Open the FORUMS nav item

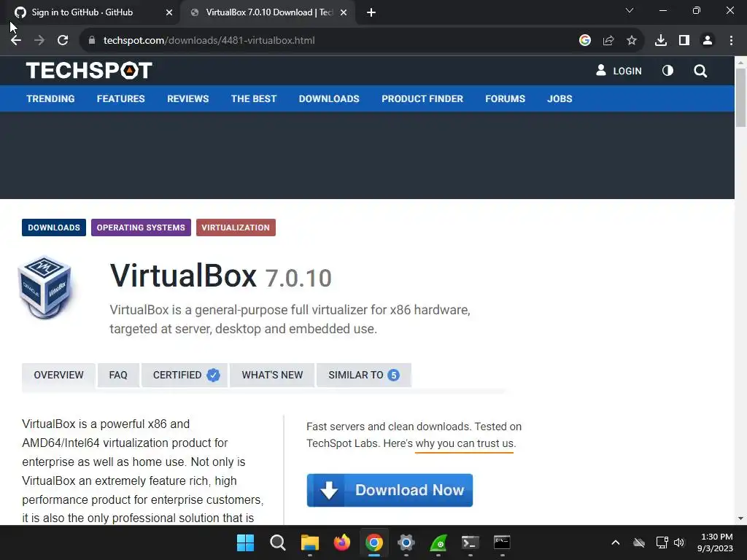pos(505,99)
